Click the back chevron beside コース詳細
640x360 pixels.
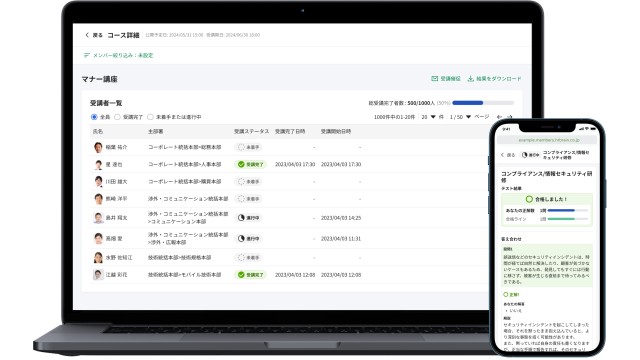(x=87, y=35)
